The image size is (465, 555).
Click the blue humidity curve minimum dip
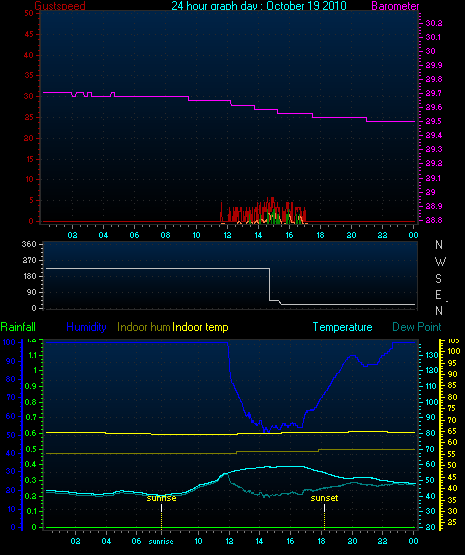pyautogui.click(x=266, y=429)
